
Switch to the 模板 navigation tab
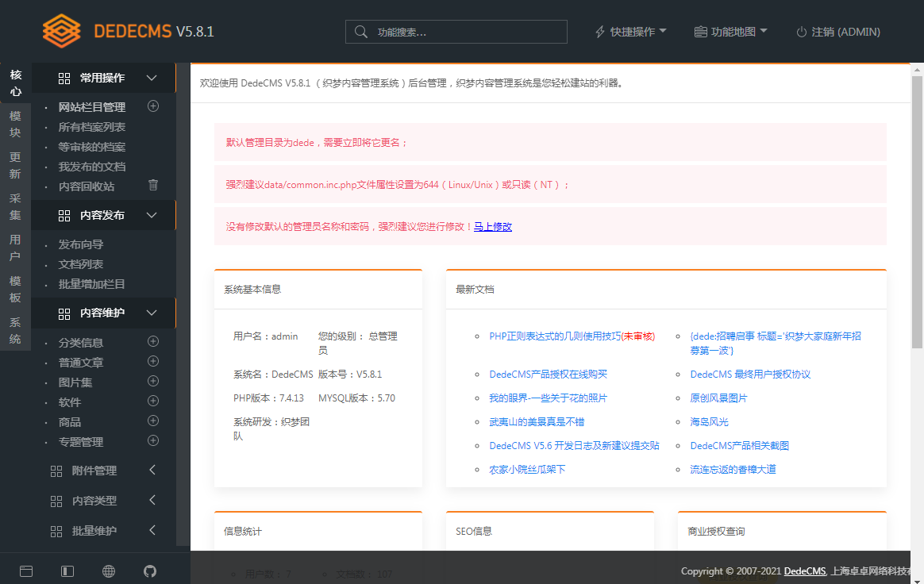coord(15,288)
